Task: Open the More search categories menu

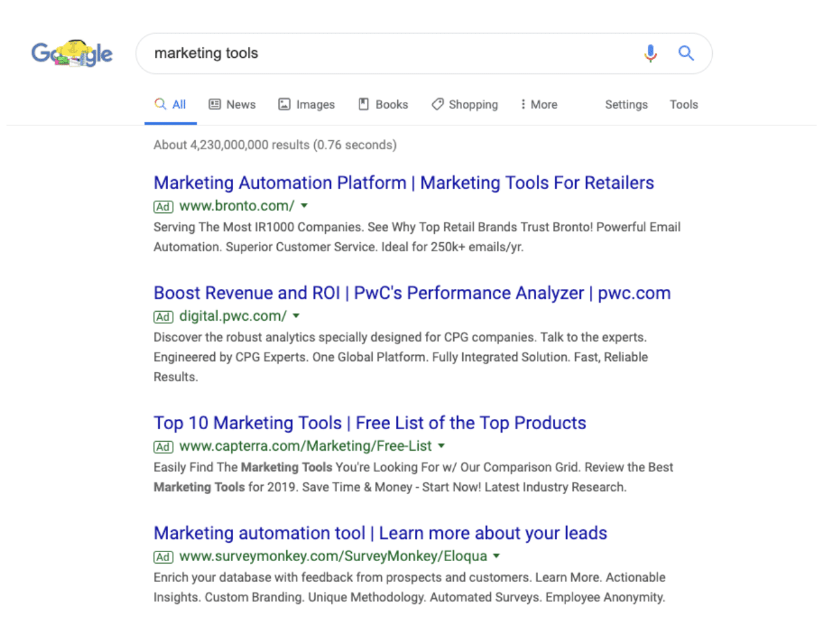Action: pos(539,105)
